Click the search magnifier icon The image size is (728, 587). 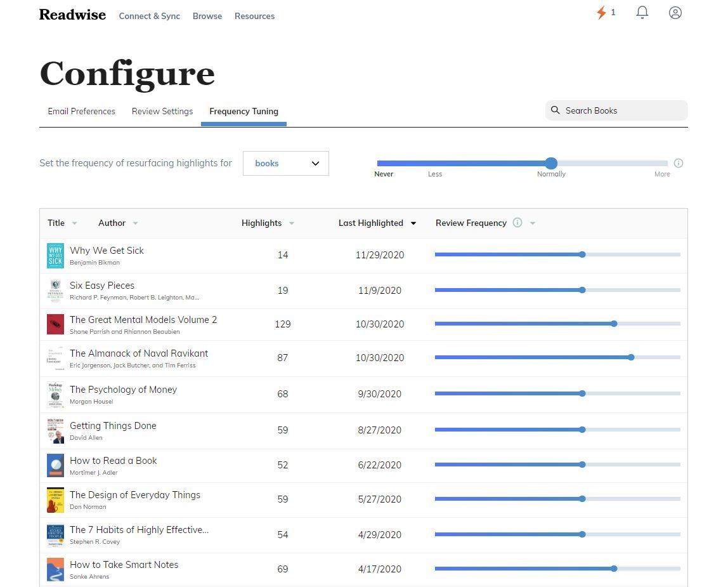click(556, 110)
